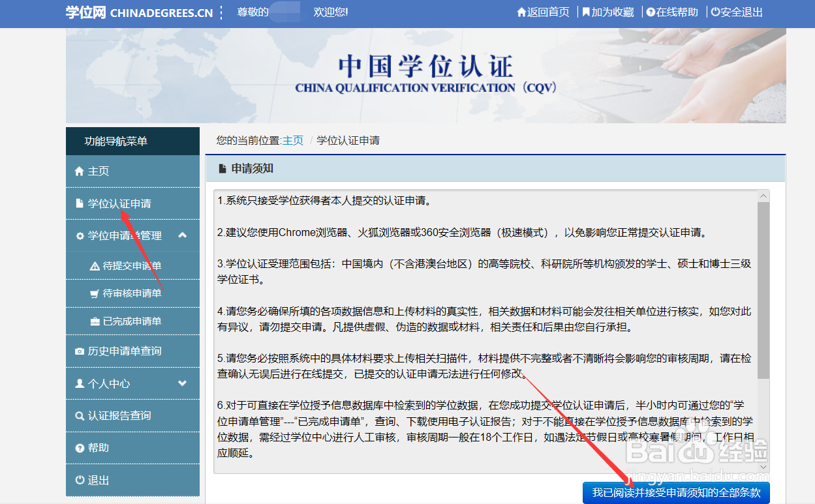
Task: Collapse the 学位申请单管理 section chevron
Action: click(x=183, y=236)
